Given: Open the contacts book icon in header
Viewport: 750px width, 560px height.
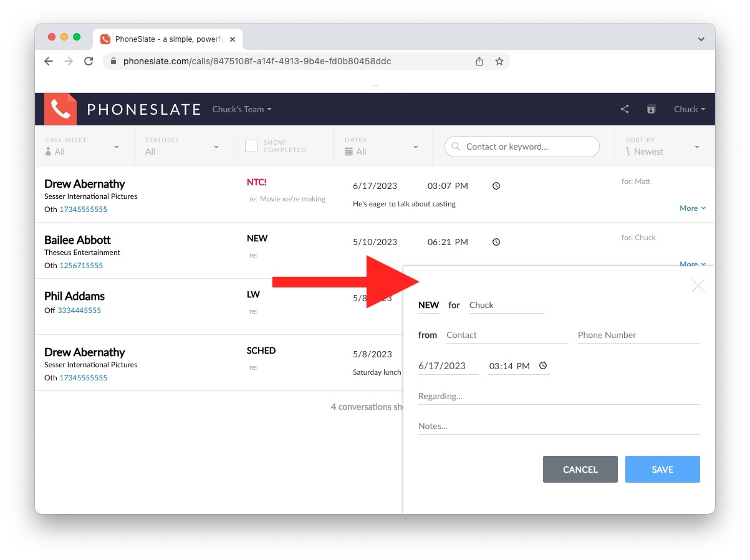Looking at the screenshot, I should (651, 109).
